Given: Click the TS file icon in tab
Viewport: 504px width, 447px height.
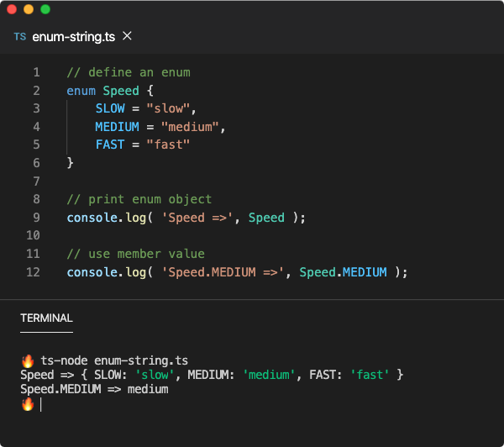Looking at the screenshot, I should point(19,37).
